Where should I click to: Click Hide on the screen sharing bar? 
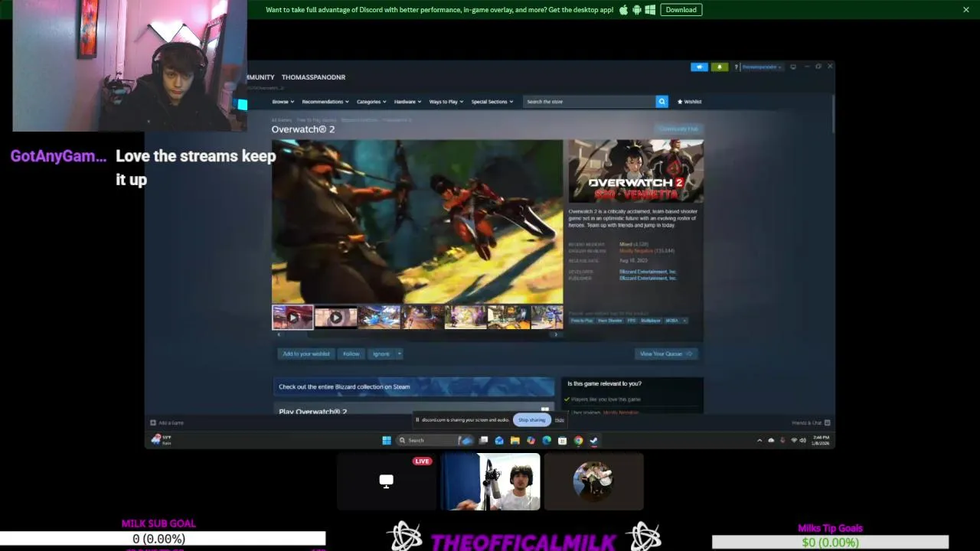[x=559, y=420]
